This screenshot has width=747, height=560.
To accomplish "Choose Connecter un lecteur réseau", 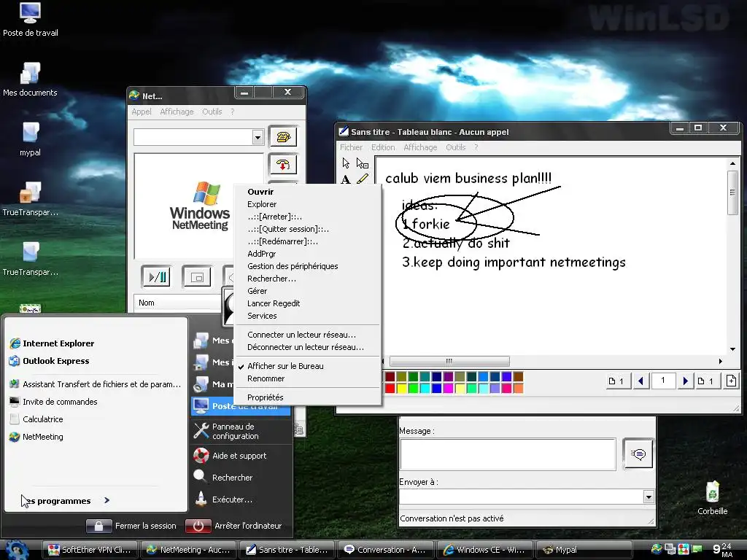I will click(309, 335).
